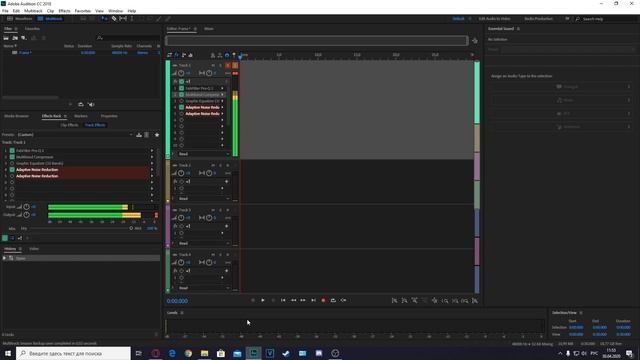This screenshot has height=360, width=640.
Task: Open the Favorites menu
Action: pyautogui.click(x=82, y=11)
